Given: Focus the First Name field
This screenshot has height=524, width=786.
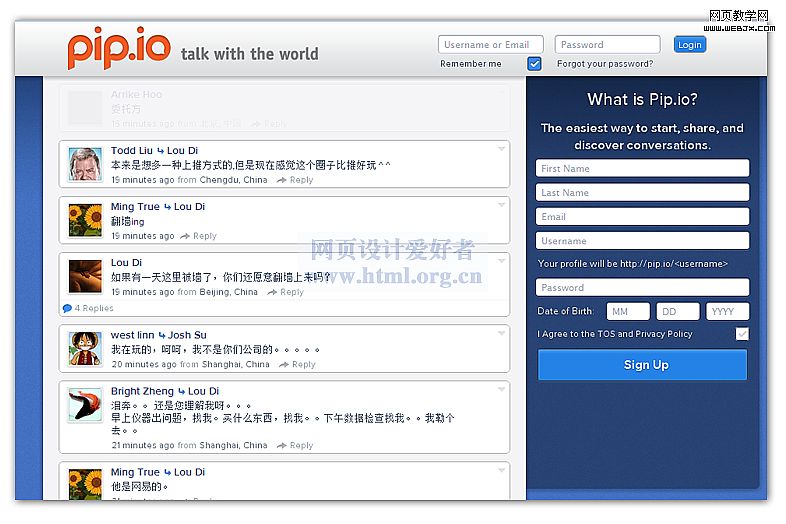Looking at the screenshot, I should tap(643, 168).
